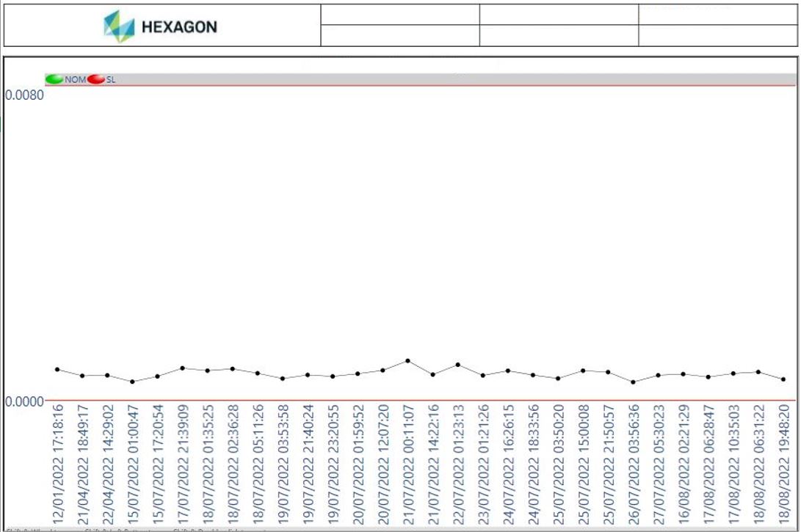Click data point for 22/07/2022 01:23:13
The image size is (801, 532).
point(457,365)
